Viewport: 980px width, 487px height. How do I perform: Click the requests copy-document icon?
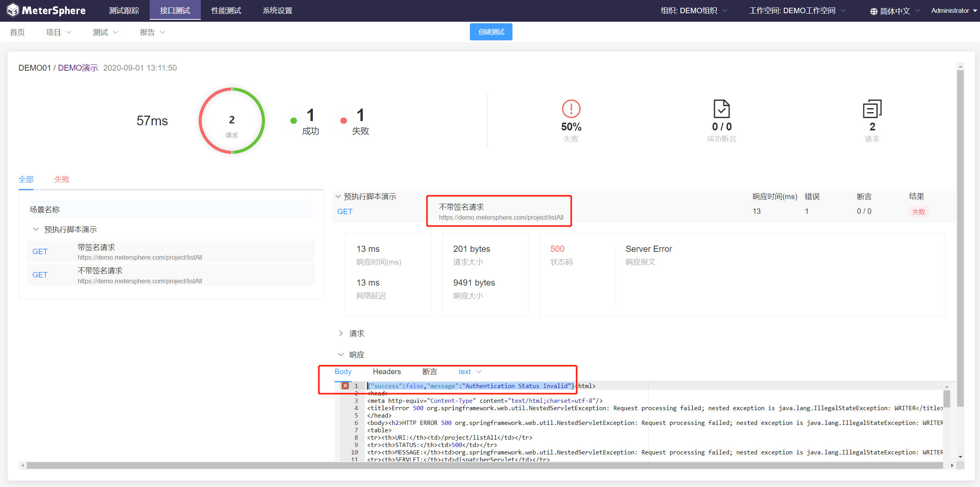coord(872,109)
